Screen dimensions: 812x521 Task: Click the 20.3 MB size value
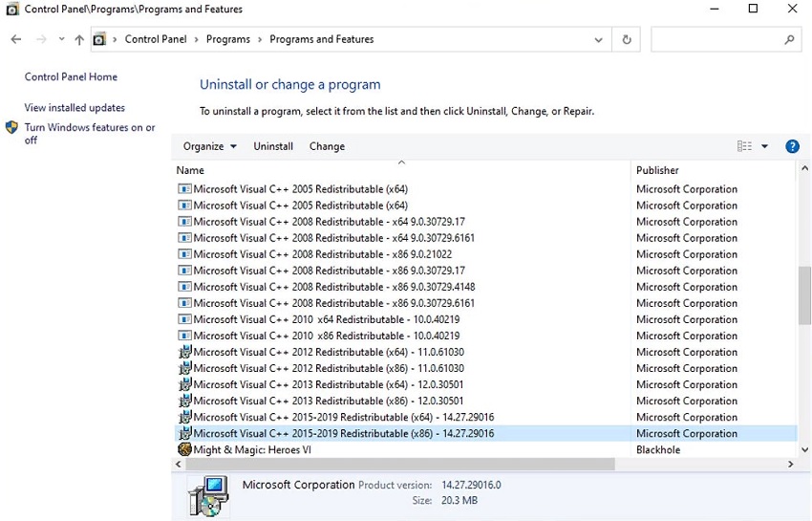[459, 500]
